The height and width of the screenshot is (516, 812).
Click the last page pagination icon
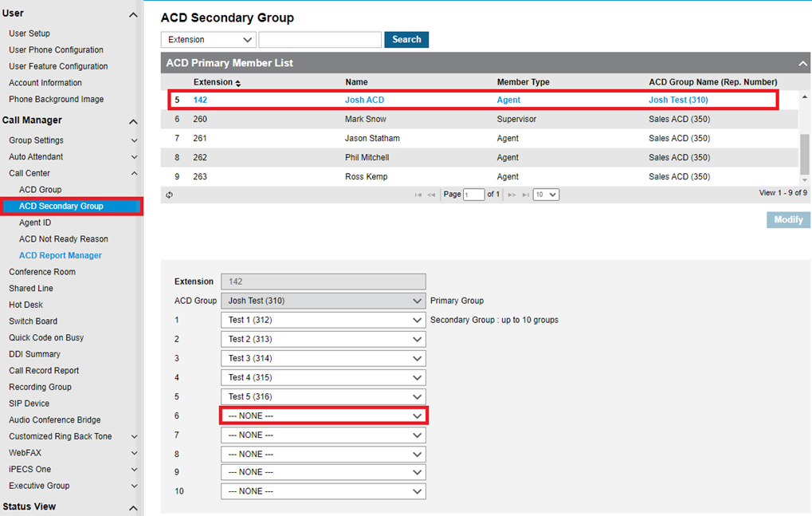[526, 195]
